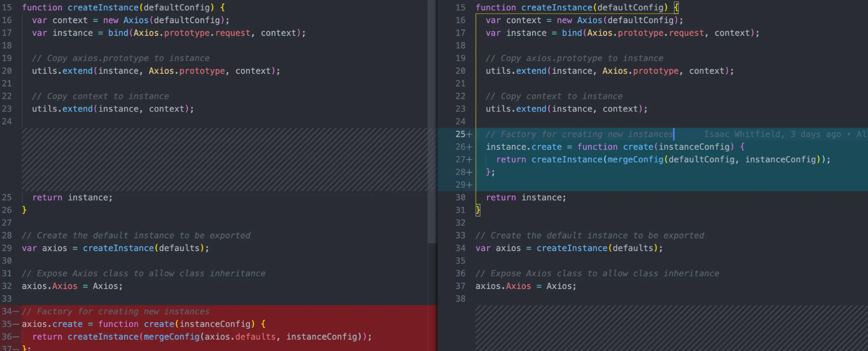Click "createInstance" in left pane function declaration
Screen dimensions: 868x351
coord(103,8)
